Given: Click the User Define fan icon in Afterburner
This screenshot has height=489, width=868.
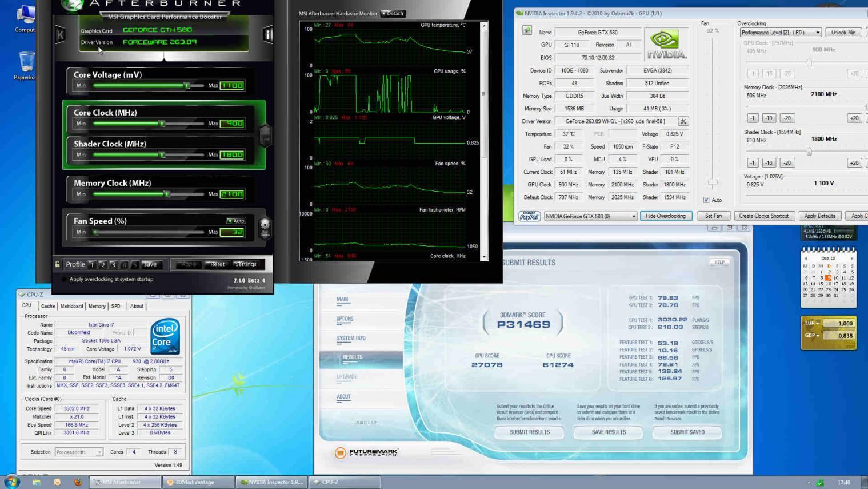Looking at the screenshot, I should pos(265,227).
